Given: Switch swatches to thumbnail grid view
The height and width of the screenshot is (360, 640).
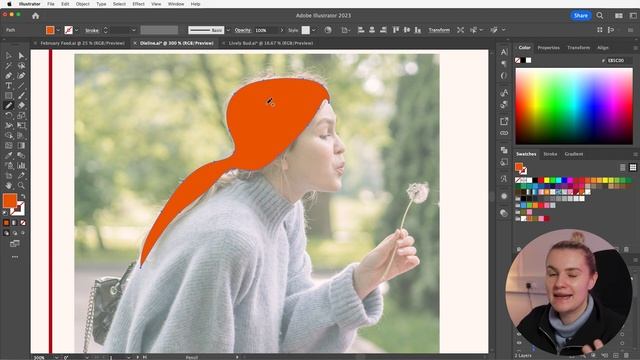Looking at the screenshot, I should [633, 167].
